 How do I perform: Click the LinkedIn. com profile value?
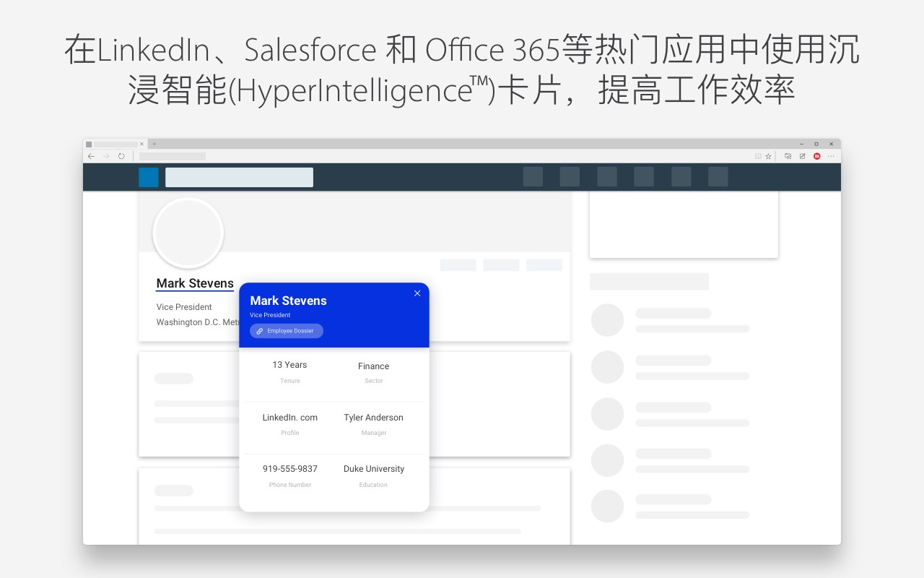tap(289, 418)
